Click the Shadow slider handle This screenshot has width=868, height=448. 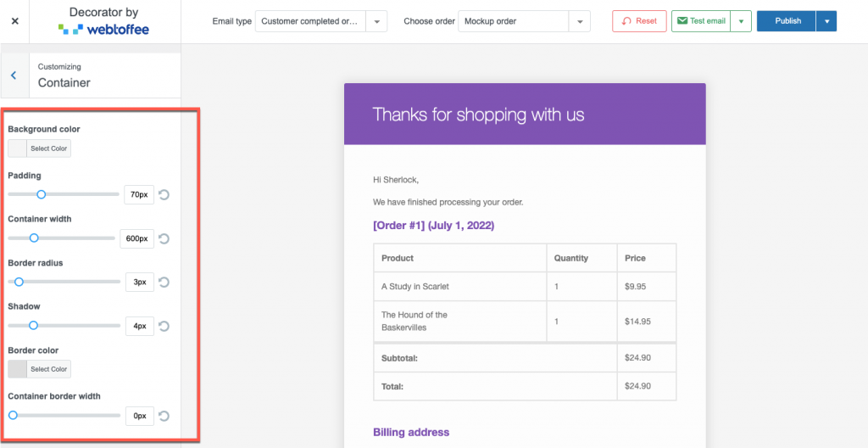[33, 326]
